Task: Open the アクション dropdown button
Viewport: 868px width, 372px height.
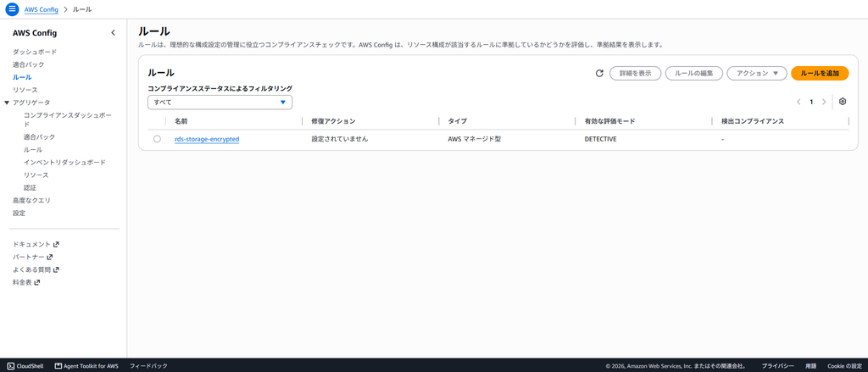Action: [x=757, y=73]
